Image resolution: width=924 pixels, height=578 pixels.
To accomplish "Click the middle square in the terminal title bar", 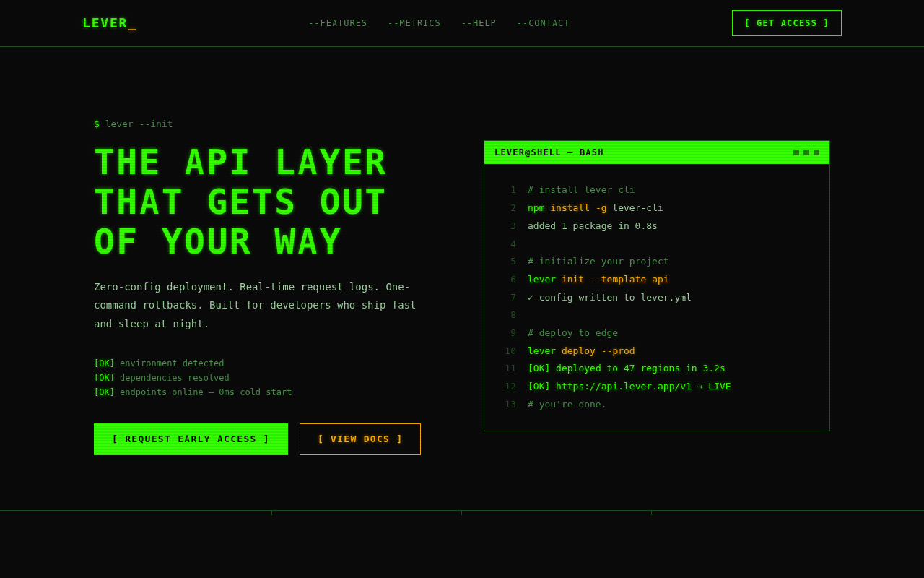I will [x=806, y=152].
